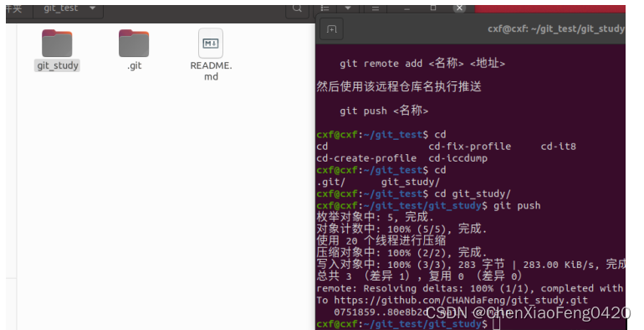Click the final terminal prompt cursor
The image size is (644, 330).
click(496, 324)
